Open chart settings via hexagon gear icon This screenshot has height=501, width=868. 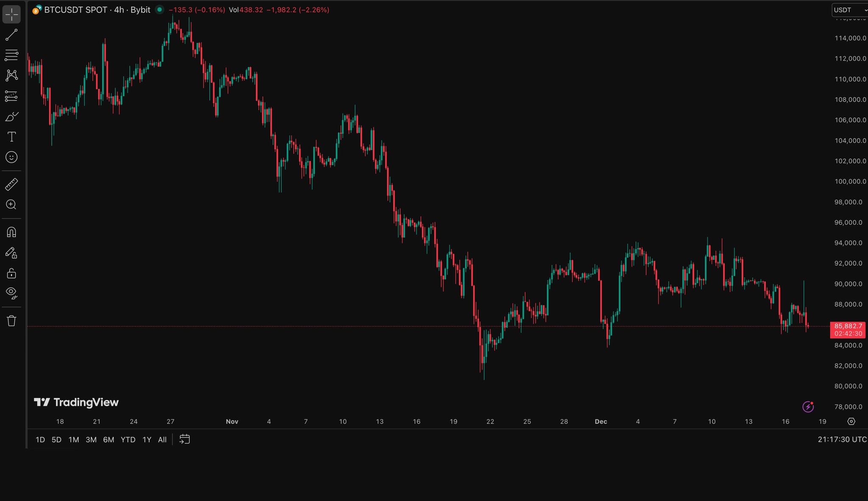(851, 421)
